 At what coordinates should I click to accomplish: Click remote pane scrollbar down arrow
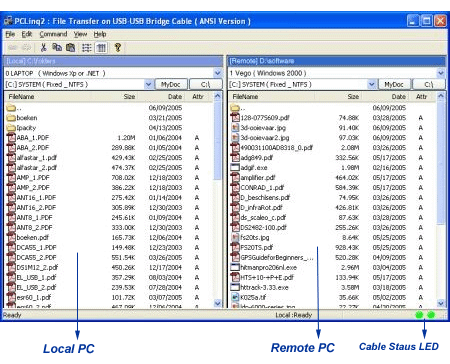click(441, 303)
